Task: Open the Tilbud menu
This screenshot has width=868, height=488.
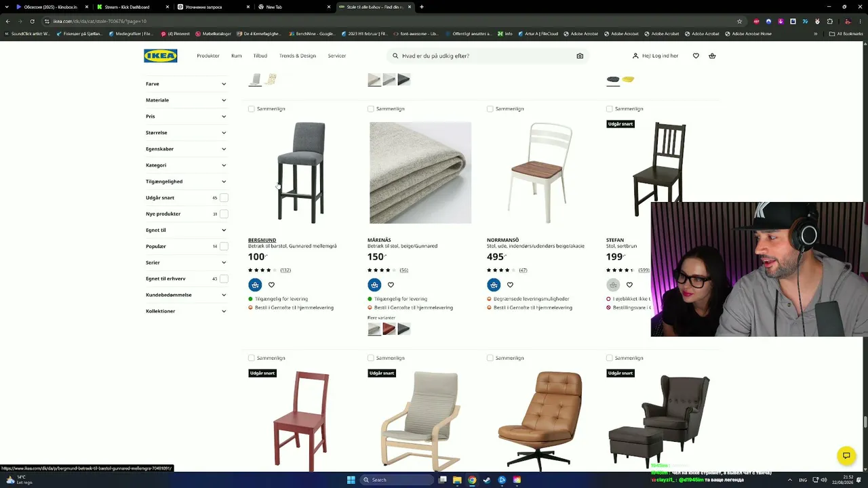Action: 260,56
